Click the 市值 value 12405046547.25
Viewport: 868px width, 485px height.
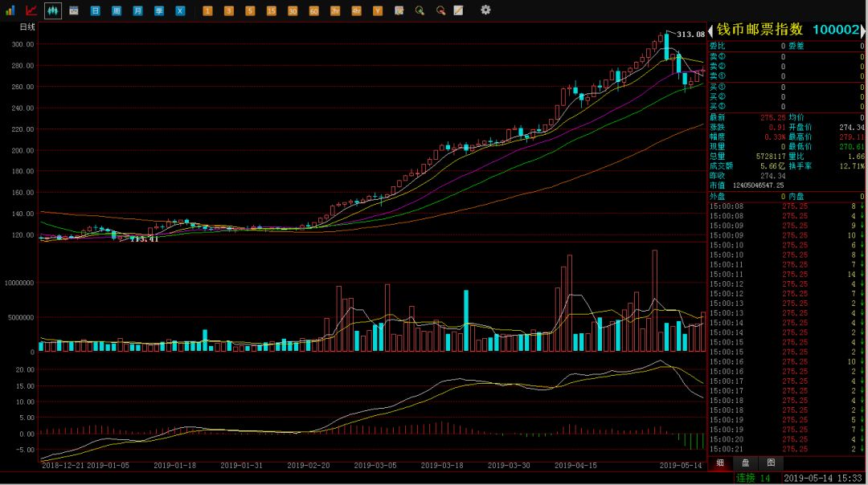[x=759, y=185]
